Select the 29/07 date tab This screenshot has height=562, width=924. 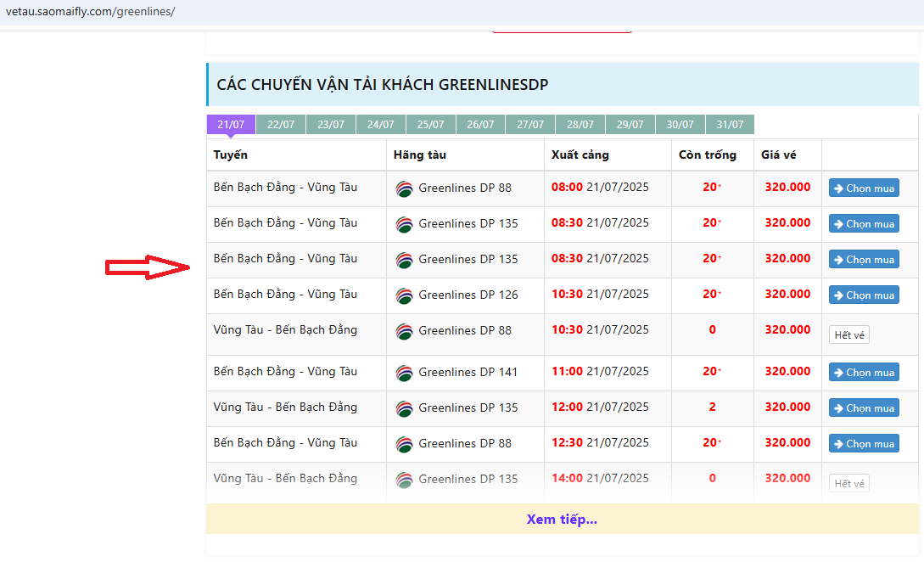630,125
